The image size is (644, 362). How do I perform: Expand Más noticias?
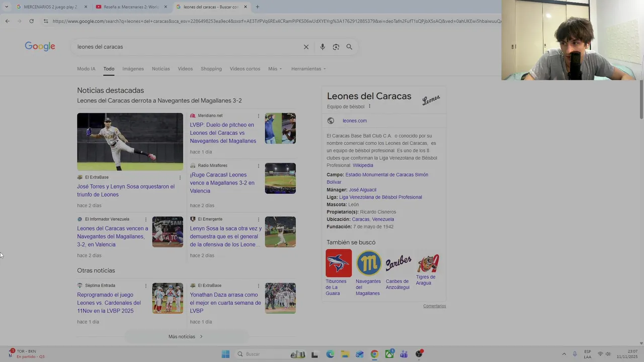[x=186, y=336]
